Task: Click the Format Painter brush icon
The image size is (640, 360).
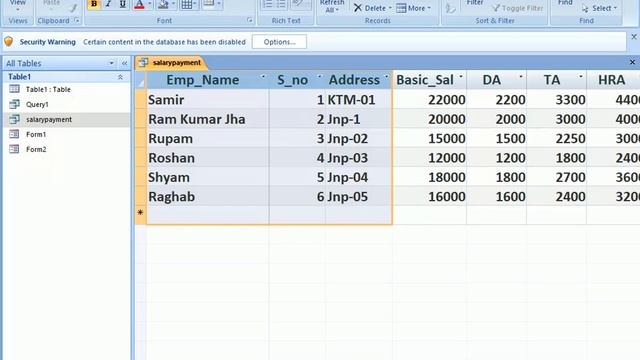Action: pyautogui.click(x=73, y=7)
